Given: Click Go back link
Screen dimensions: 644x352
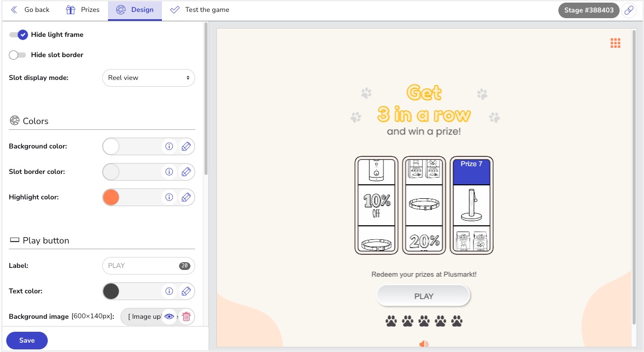Looking at the screenshot, I should point(30,10).
